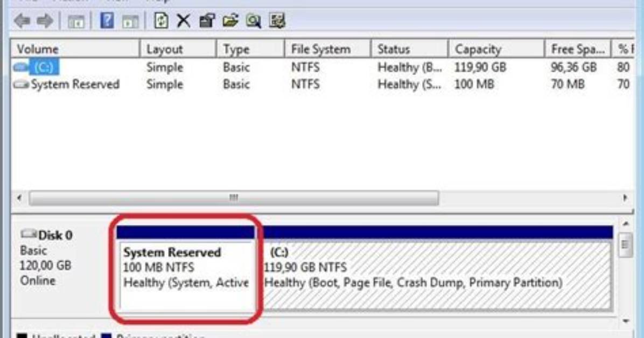Click the 119,90 GB capacity cell

480,67
